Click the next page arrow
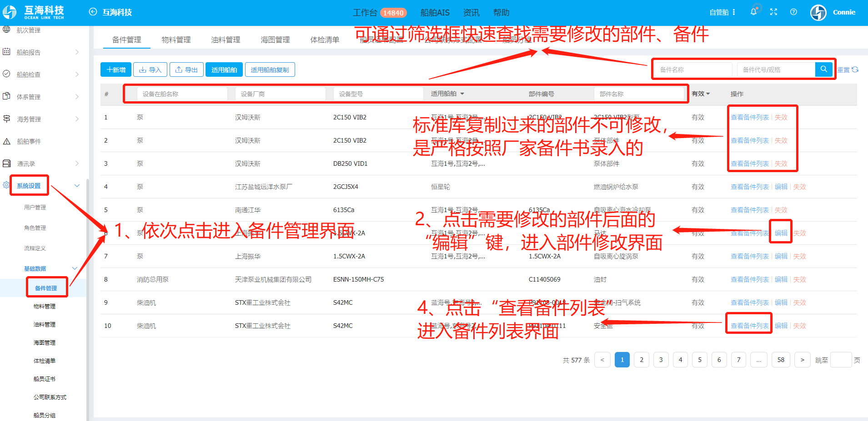Viewport: 868px width, 421px height. (803, 360)
